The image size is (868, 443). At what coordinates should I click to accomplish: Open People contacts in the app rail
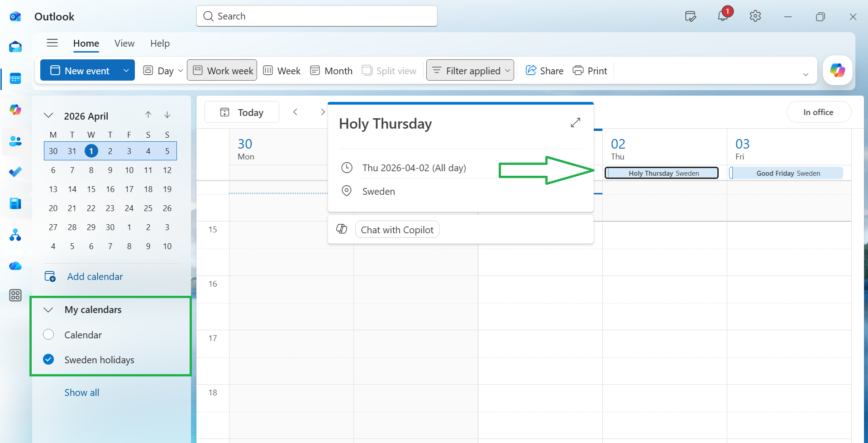coord(15,141)
